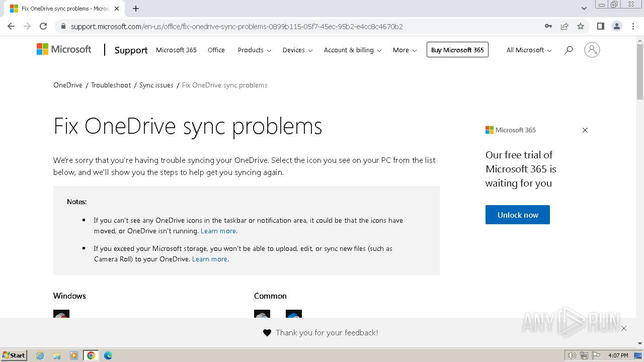The image size is (644, 362).
Task: Open the Office nav item
Action: (216, 50)
